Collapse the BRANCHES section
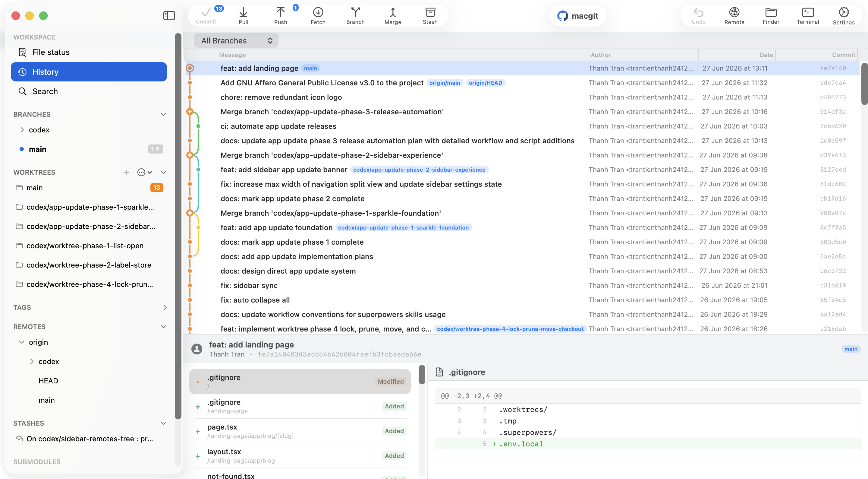Viewport: 868px width, 479px height. click(x=163, y=114)
